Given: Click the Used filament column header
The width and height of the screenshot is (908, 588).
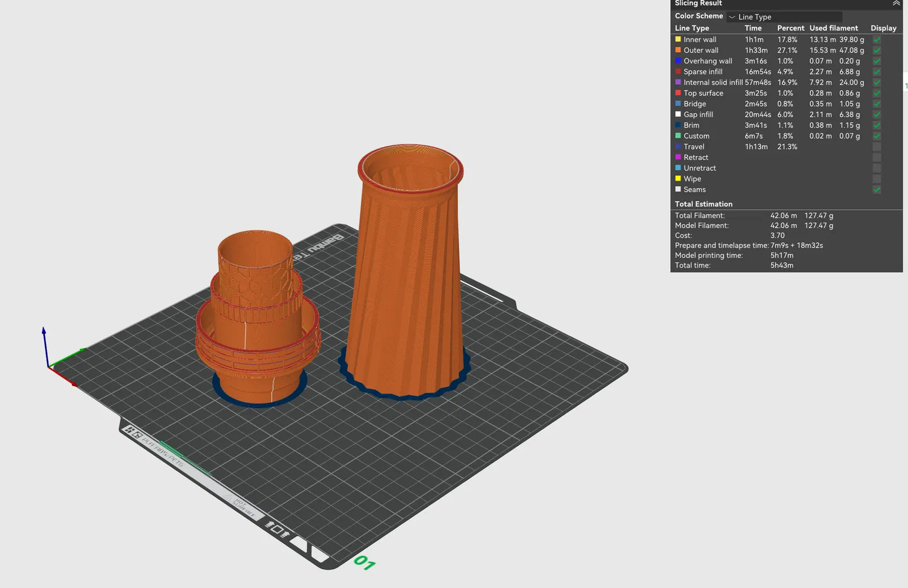Looking at the screenshot, I should pos(834,28).
